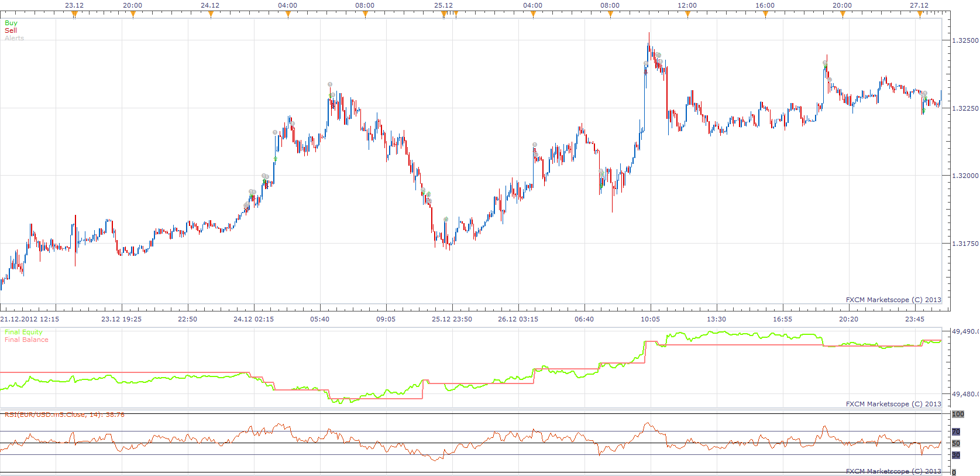Select the gray Alerts legend label
The width and height of the screenshot is (980, 476).
(14, 38)
